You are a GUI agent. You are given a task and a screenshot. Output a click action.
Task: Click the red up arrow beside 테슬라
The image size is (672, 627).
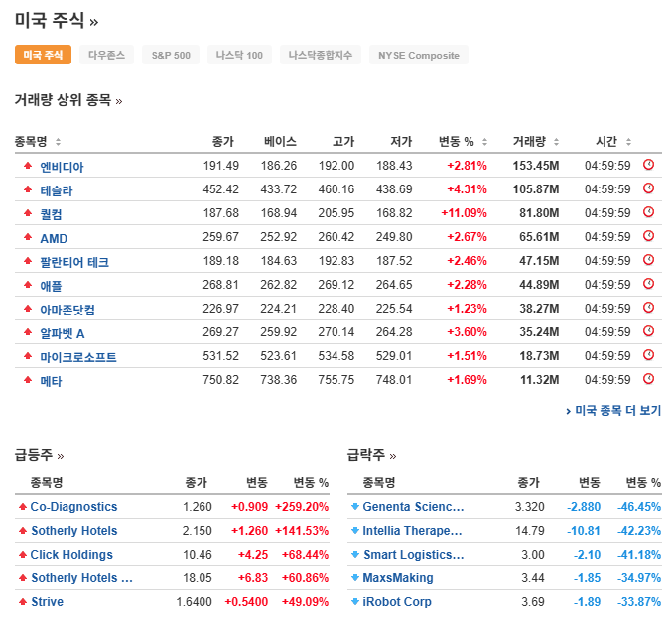(28, 188)
